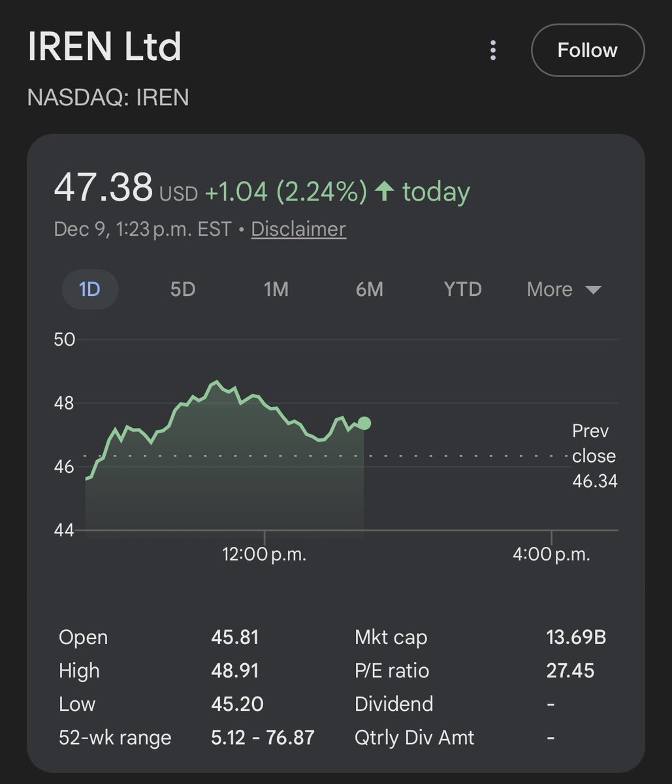This screenshot has width=672, height=784.
Task: Click the High value 48.91
Action: pos(235,670)
